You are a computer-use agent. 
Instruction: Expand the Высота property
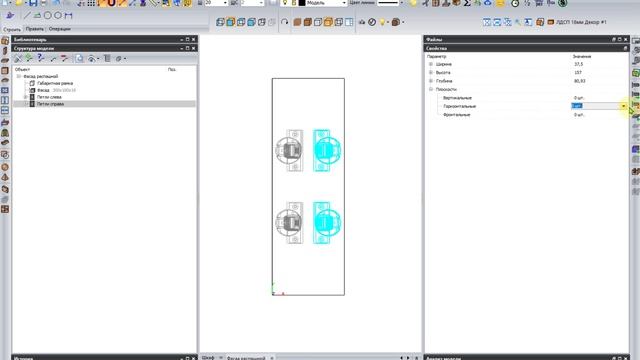pyautogui.click(x=431, y=72)
